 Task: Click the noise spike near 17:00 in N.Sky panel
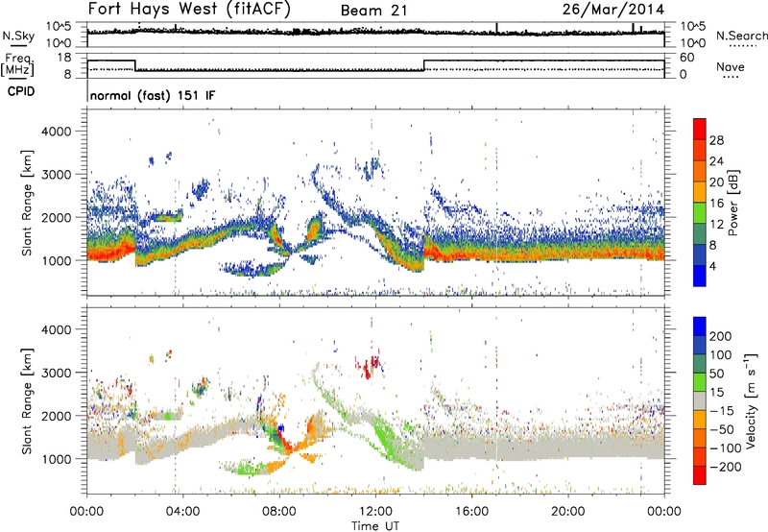click(496, 28)
